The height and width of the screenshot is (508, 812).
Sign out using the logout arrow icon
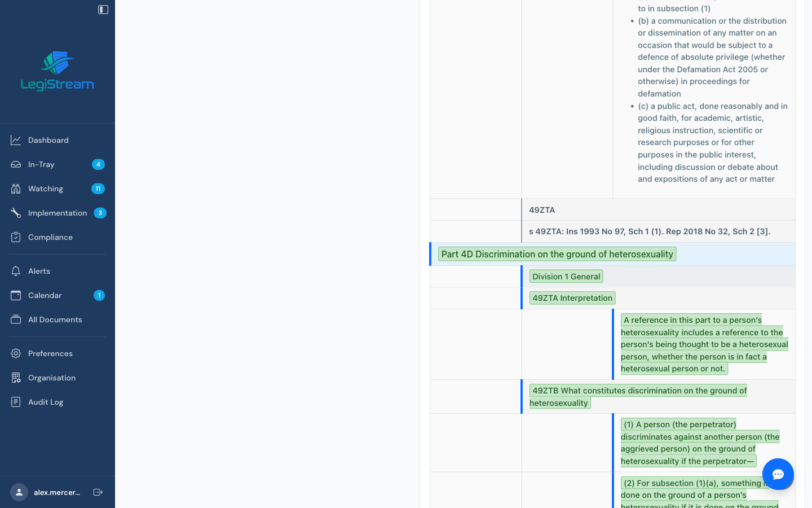[x=98, y=492]
